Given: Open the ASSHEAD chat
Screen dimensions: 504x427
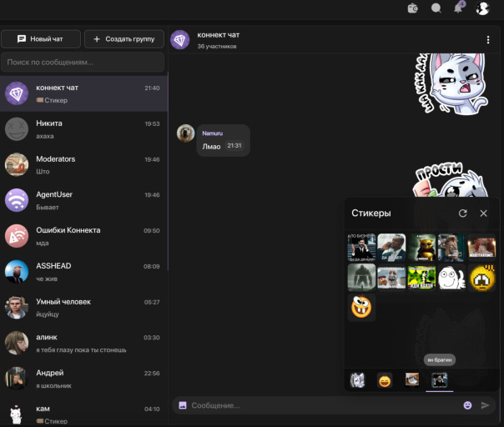Looking at the screenshot, I should (83, 272).
